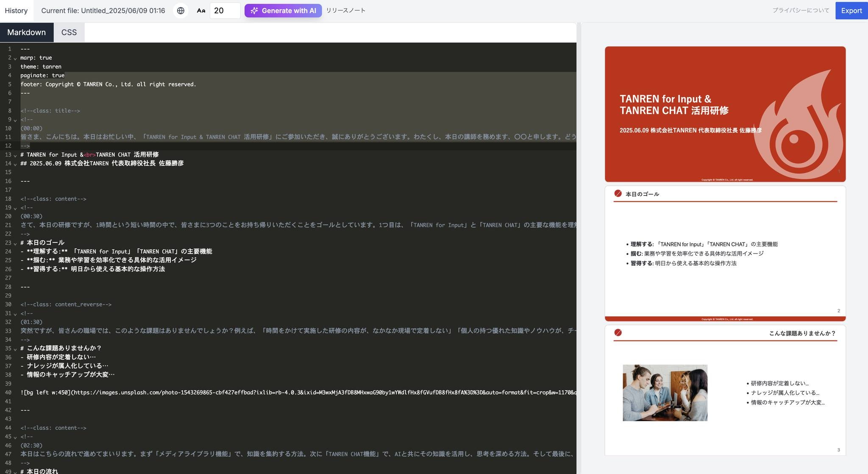The height and width of the screenshot is (474, 868).
Task: Fold the heading section at line 13
Action: [15, 155]
